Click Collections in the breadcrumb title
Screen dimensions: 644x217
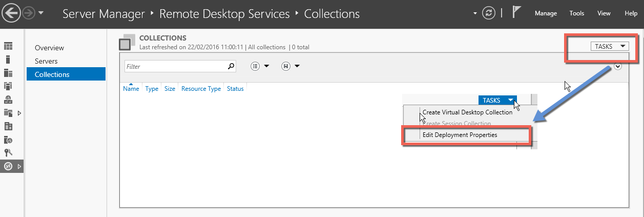coord(332,14)
